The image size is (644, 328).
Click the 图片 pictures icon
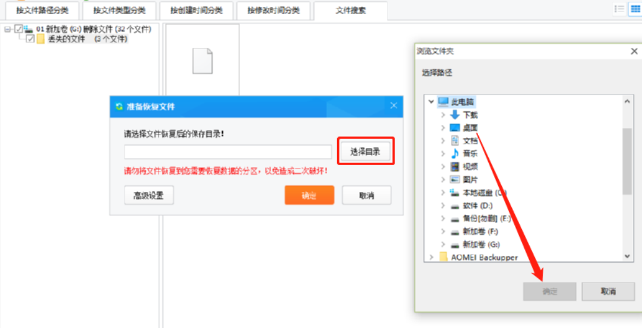pyautogui.click(x=454, y=179)
